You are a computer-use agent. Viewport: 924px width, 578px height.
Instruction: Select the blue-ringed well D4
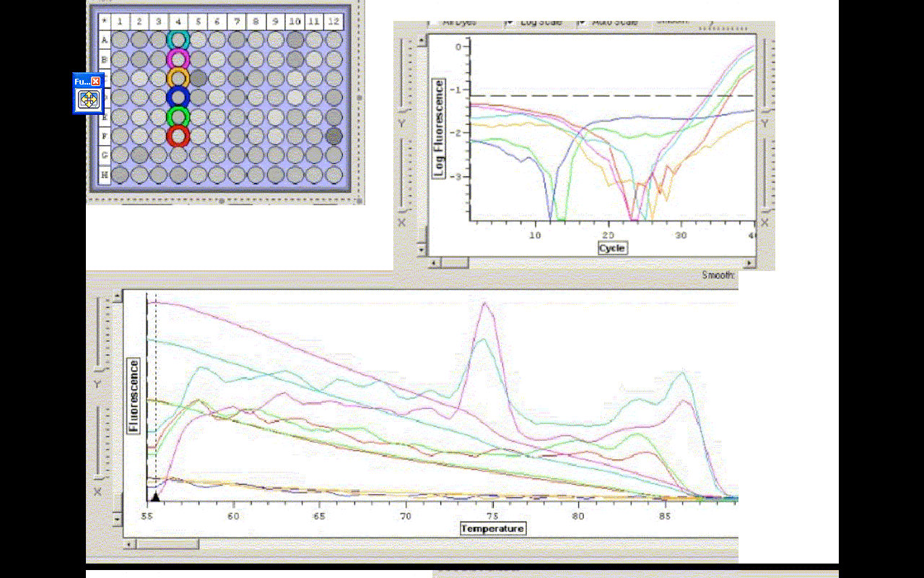click(178, 97)
